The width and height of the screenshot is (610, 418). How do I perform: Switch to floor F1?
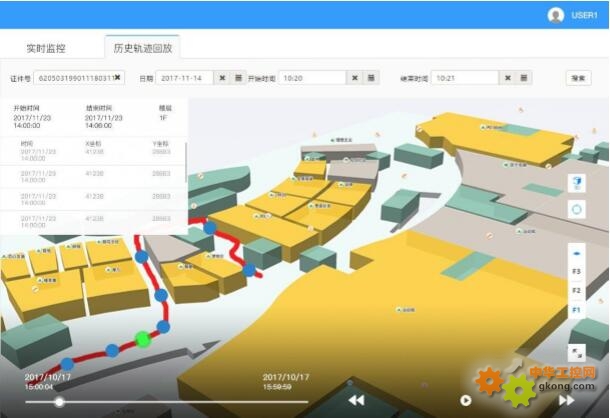[x=576, y=310]
